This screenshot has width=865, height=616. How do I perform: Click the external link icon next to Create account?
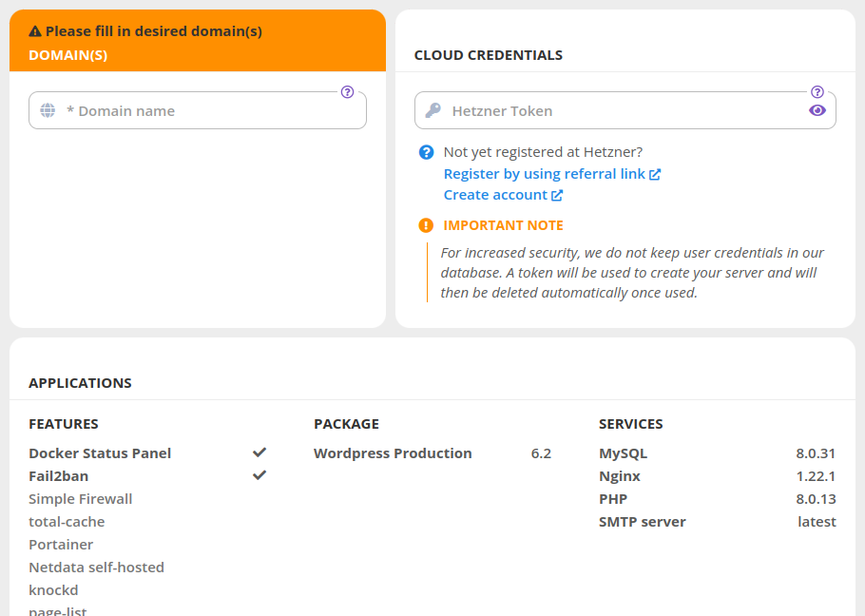[559, 194]
